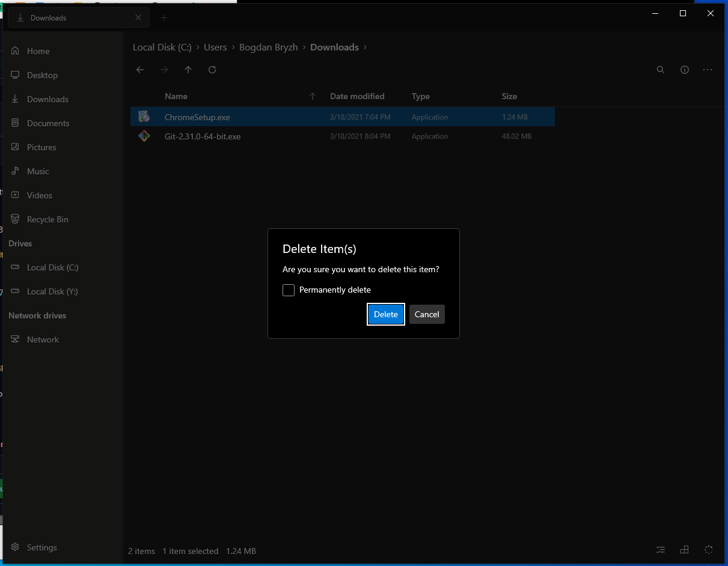
Task: Click the 2 items status text
Action: click(141, 551)
